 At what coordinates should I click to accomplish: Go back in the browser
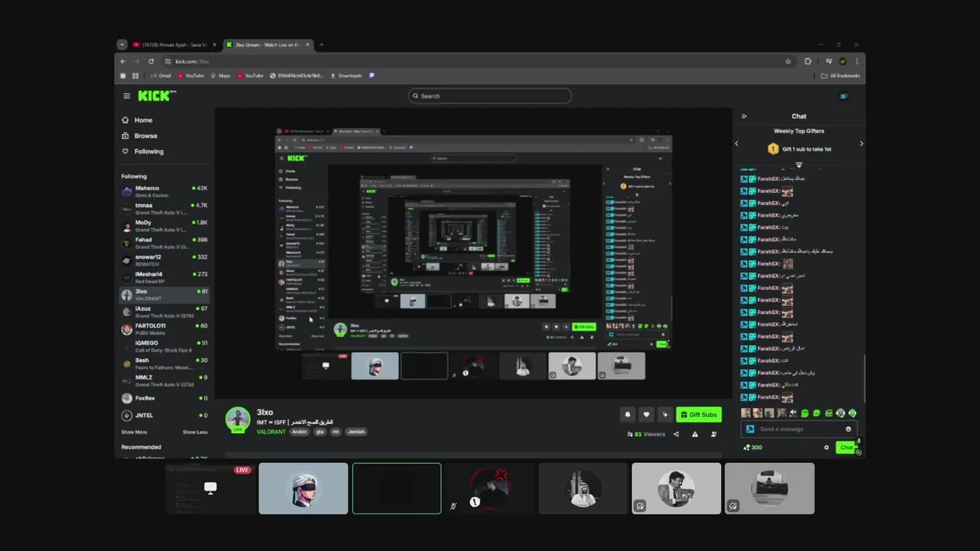coord(122,61)
